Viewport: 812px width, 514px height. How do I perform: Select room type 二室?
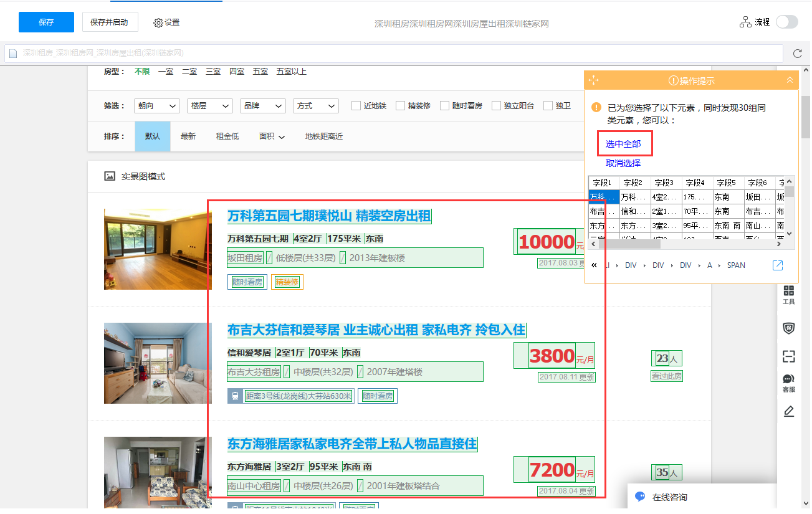[x=189, y=72]
